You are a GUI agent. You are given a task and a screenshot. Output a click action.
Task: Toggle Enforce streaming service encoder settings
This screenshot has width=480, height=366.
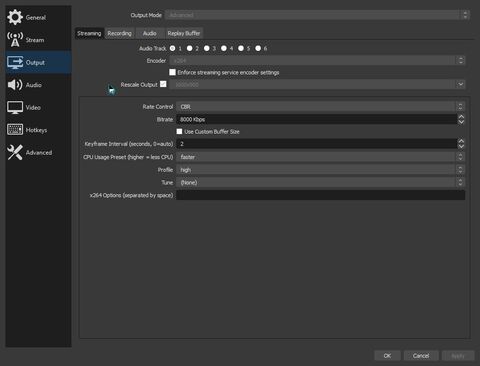click(x=172, y=72)
